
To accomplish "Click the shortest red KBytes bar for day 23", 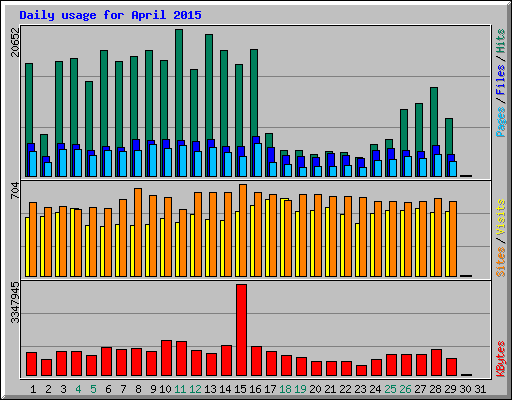I will [362, 371].
